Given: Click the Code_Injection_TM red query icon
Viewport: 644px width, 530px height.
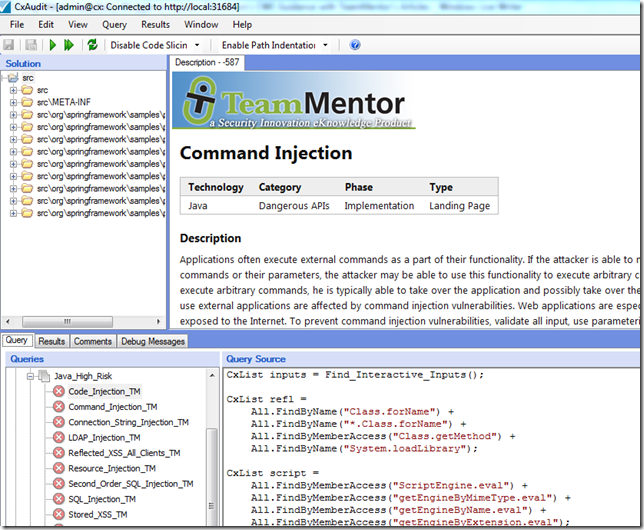Looking at the screenshot, I should (x=59, y=391).
